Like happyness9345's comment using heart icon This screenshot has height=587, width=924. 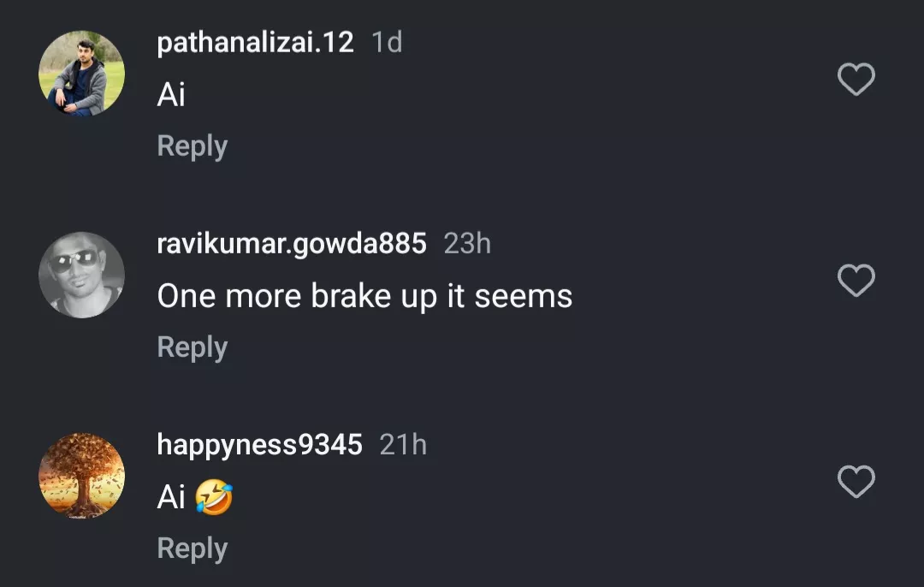point(856,482)
